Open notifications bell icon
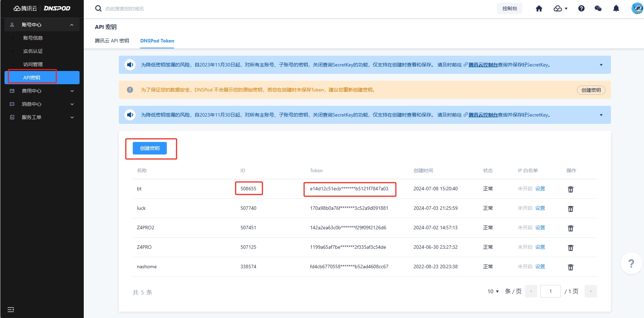The width and height of the screenshot is (644, 318). point(616,9)
